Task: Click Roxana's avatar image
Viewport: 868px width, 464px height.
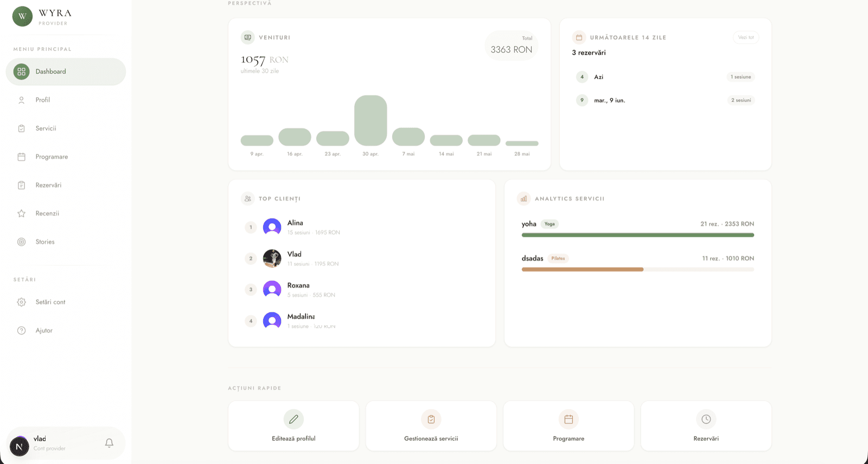Action: click(272, 289)
